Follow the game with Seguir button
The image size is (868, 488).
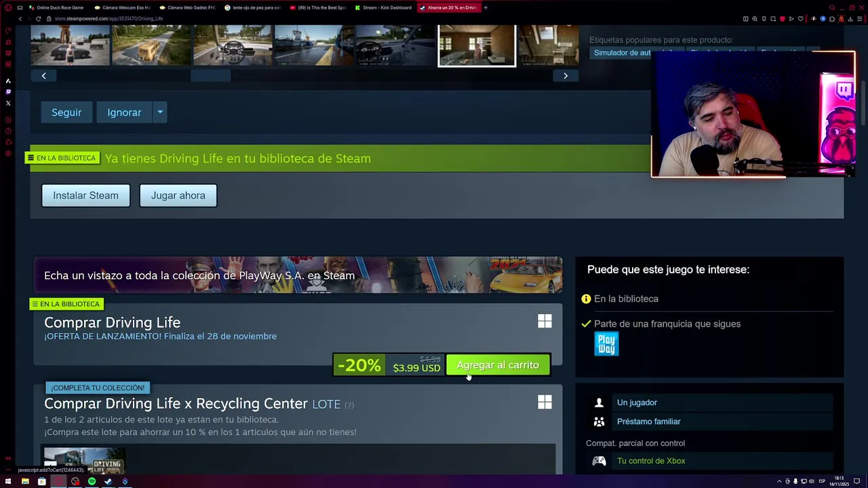(x=66, y=113)
